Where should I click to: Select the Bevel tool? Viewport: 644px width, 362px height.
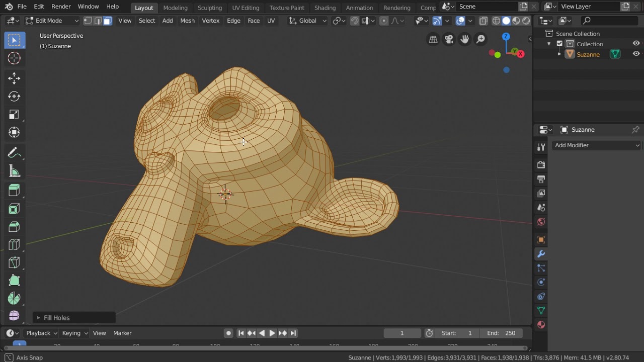point(14,227)
